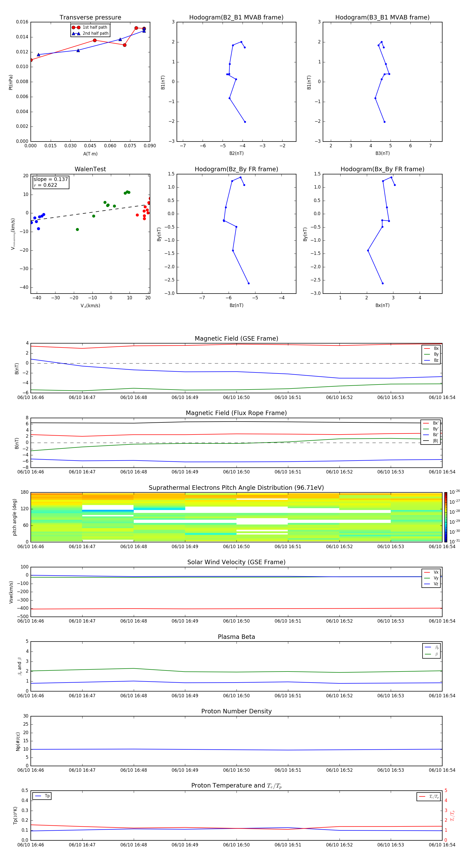The image size is (473, 868).
Task: Click the 'Np(#/cc)' axis label
Action: point(18,741)
